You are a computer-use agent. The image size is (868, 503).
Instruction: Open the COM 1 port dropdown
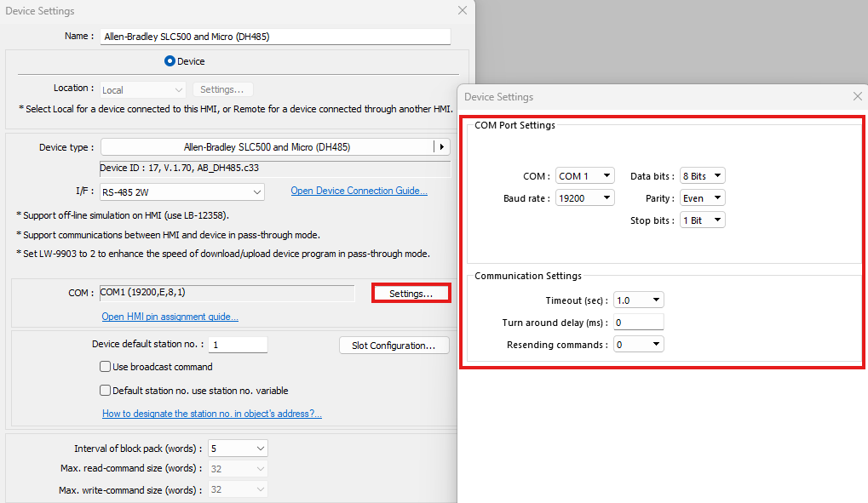tap(584, 176)
